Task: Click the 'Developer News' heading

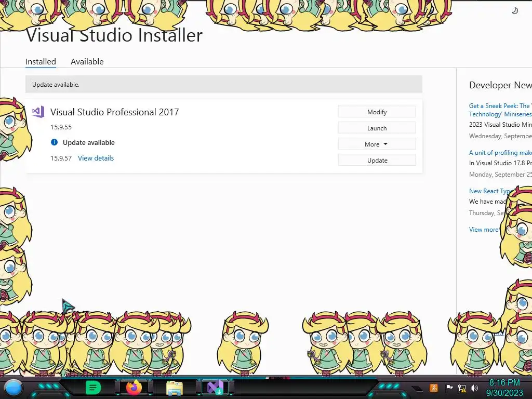Action: [x=500, y=85]
